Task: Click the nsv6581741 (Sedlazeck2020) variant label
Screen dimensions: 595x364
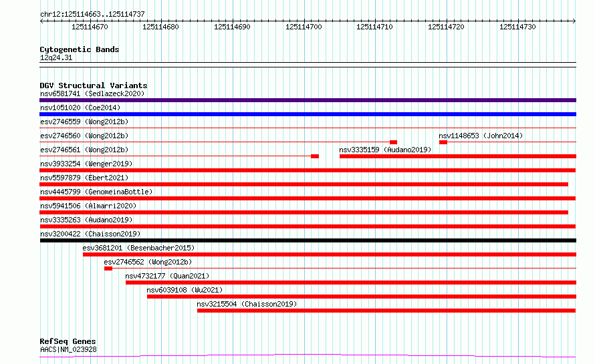Action: (x=92, y=94)
